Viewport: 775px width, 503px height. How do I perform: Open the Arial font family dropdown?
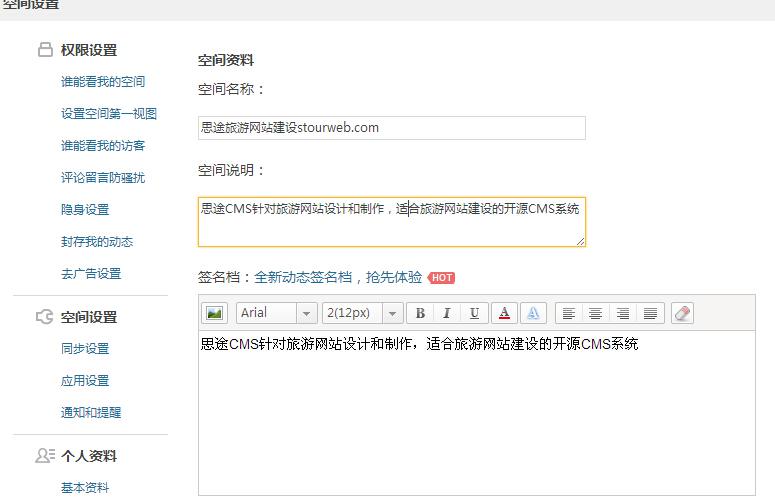pyautogui.click(x=277, y=313)
